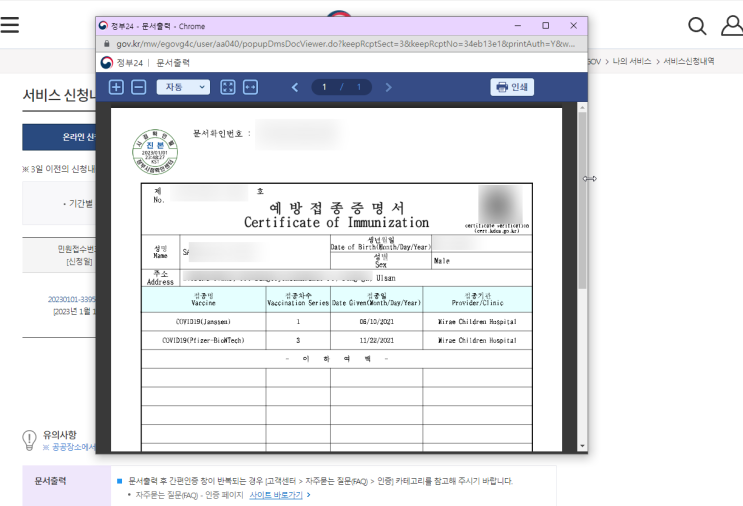Click the popup URL address bar
This screenshot has height=506, width=743.
(345, 44)
